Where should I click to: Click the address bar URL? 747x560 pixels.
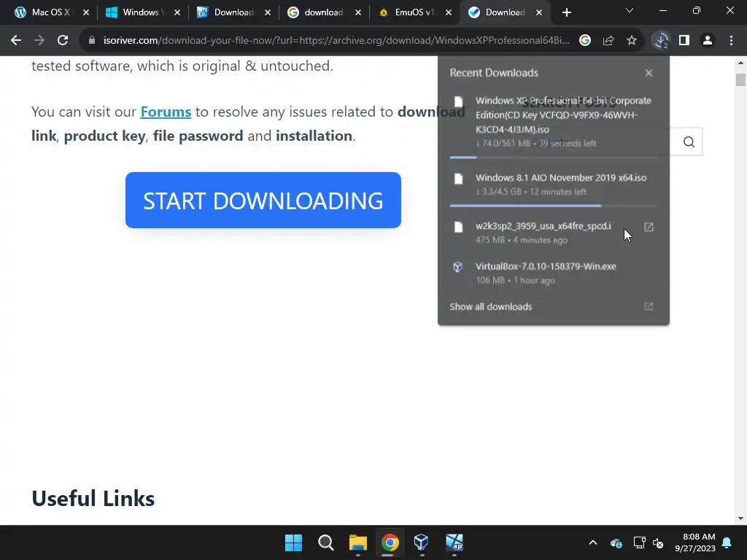[x=336, y=41]
